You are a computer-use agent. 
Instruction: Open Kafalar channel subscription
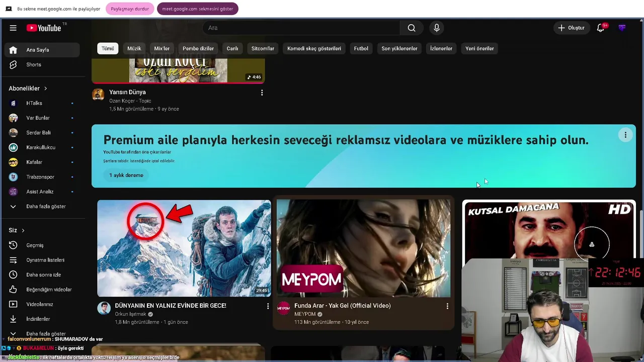[42, 162]
